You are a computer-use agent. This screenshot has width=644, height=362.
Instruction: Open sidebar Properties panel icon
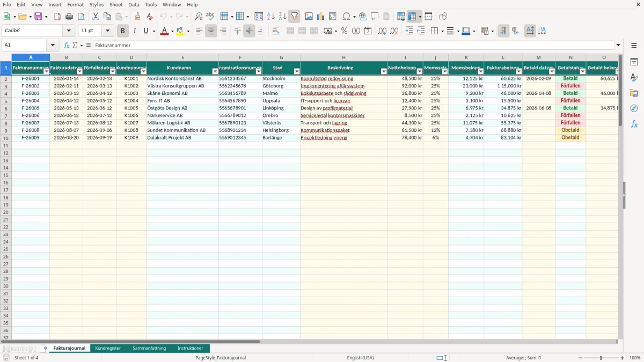pos(634,62)
